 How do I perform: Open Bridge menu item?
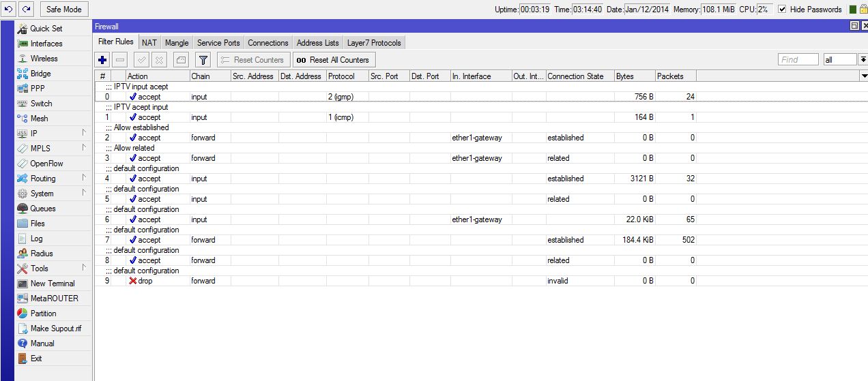(x=53, y=74)
